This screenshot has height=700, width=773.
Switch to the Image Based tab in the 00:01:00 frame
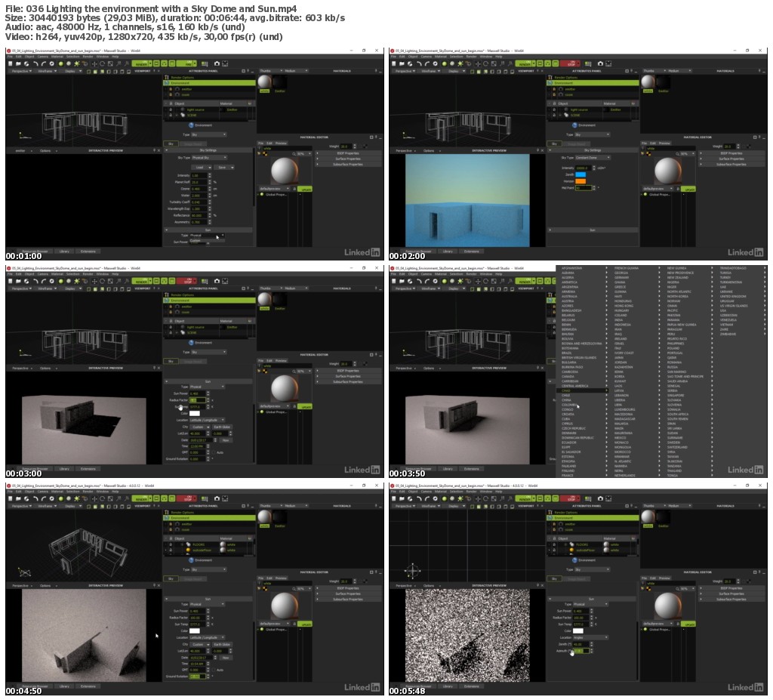192,144
